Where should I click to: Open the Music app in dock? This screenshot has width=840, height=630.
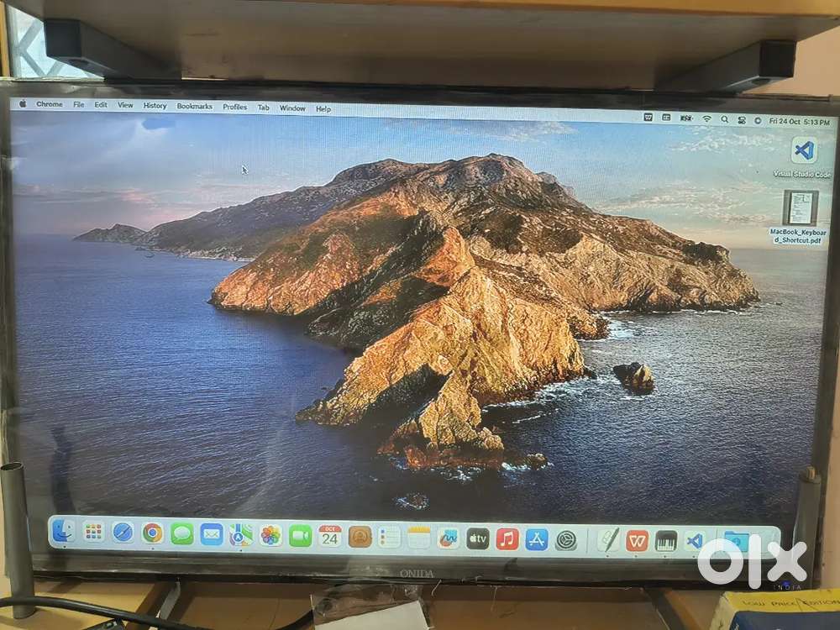[507, 538]
